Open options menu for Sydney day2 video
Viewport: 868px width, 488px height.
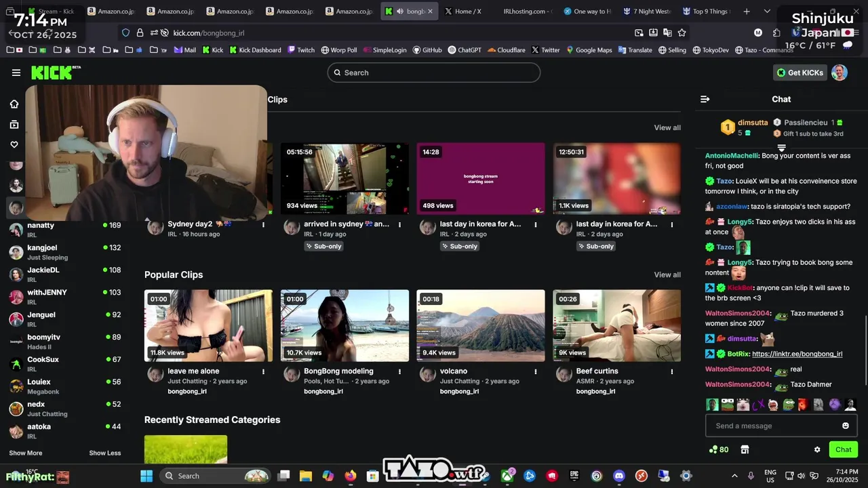coord(263,224)
